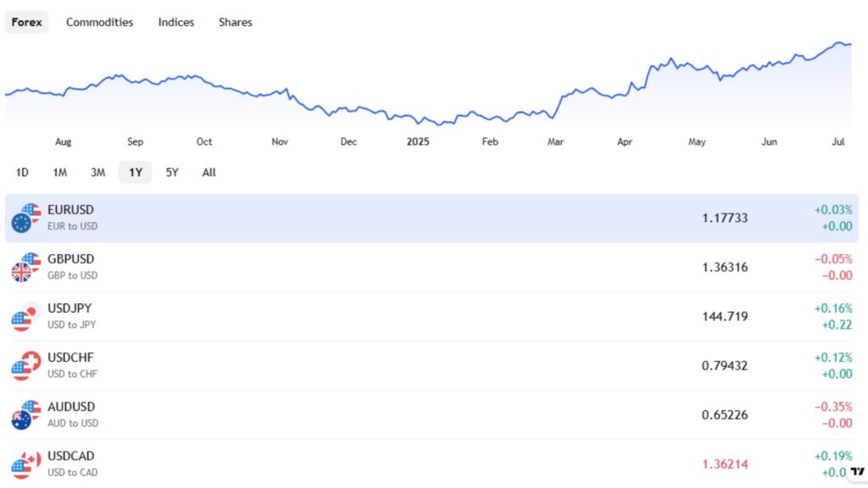Switch chart to 1D timeframe

click(x=22, y=172)
